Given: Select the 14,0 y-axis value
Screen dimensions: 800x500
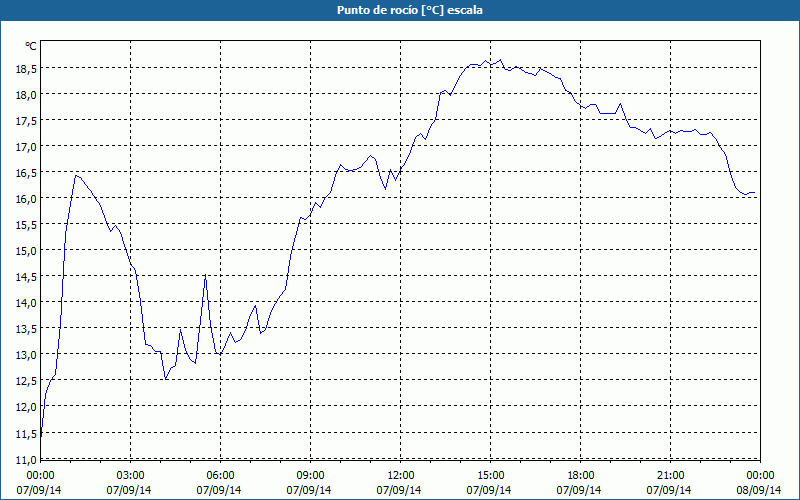Looking at the screenshot, I should tap(26, 303).
